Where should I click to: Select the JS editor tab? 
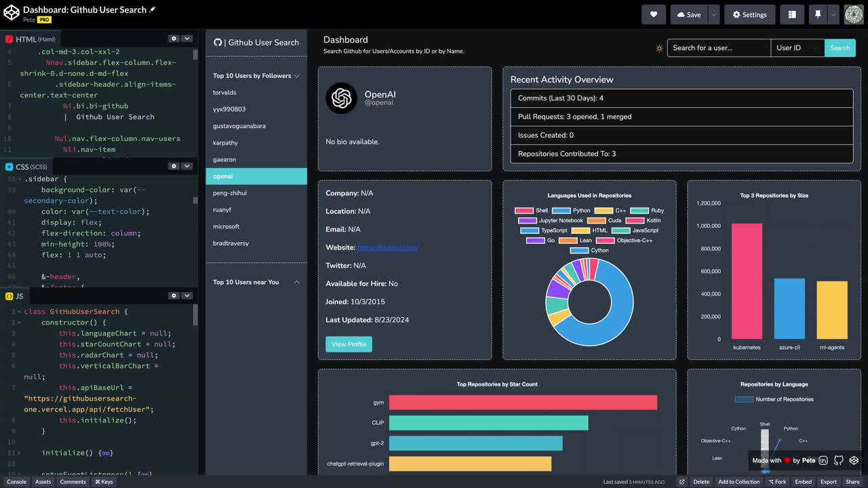pyautogui.click(x=15, y=296)
